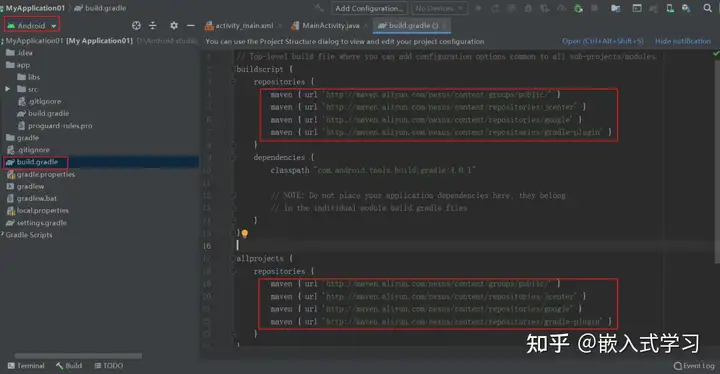Open the Project Structure folder icon

pos(615,8)
